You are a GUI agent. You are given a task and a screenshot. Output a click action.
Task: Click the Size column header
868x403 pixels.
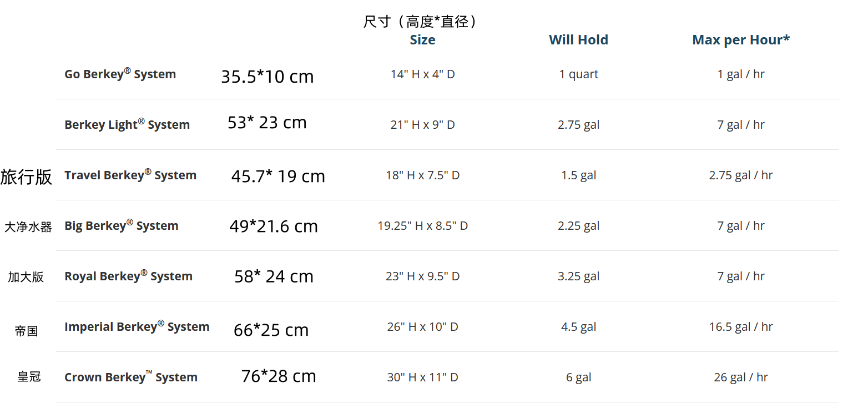(422, 40)
